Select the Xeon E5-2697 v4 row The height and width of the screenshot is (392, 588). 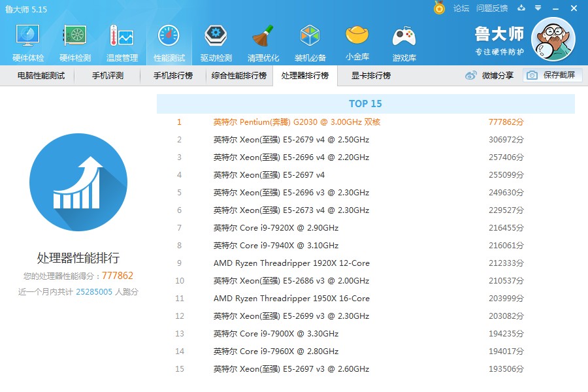pos(366,175)
